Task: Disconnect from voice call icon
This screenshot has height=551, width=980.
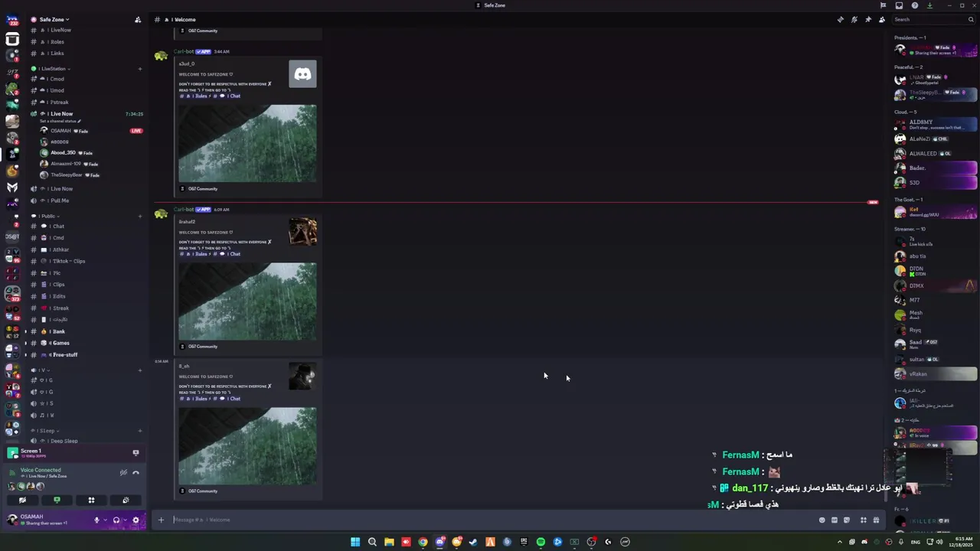Action: pos(136,472)
